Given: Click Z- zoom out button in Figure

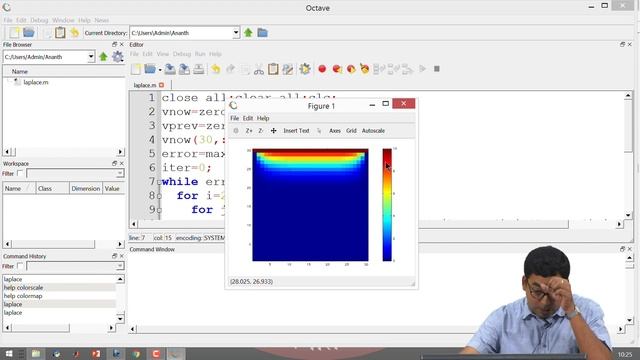Looking at the screenshot, I should [x=261, y=131].
